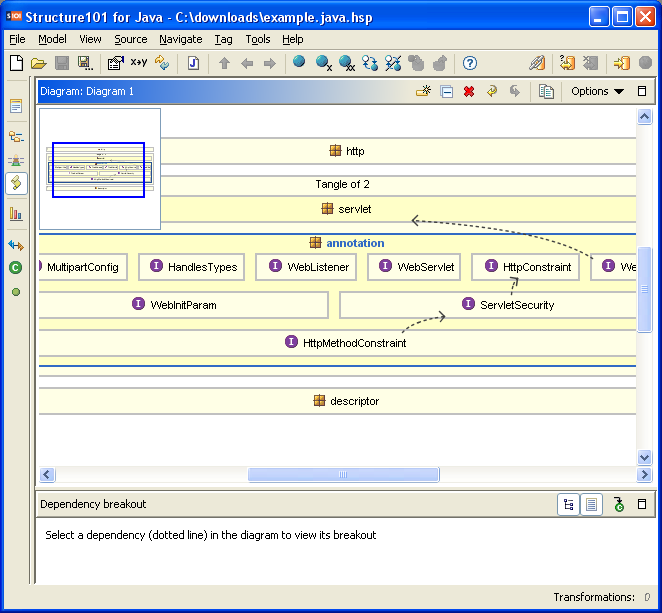Click the red X delete diagram icon
Image resolution: width=662 pixels, height=613 pixels.
point(469,91)
